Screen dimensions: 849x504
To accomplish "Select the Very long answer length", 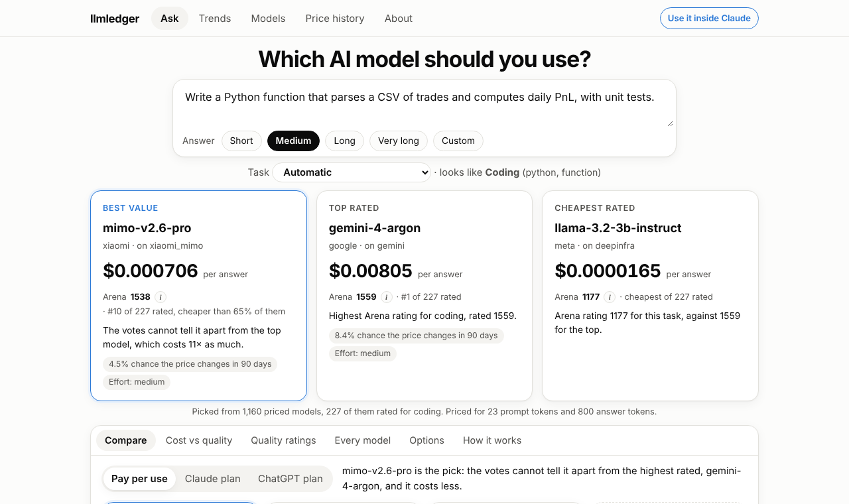I will pyautogui.click(x=399, y=141).
